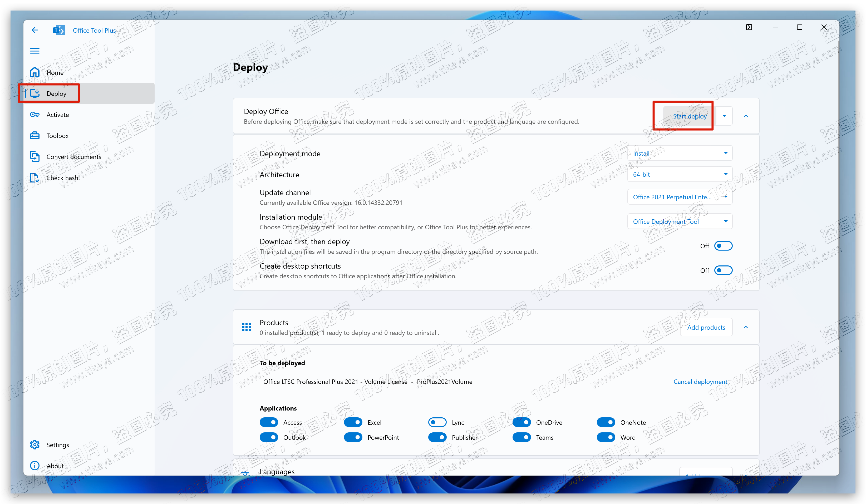Click the Deploy monitor icon in sidebar
This screenshot has width=866, height=504.
(35, 93)
